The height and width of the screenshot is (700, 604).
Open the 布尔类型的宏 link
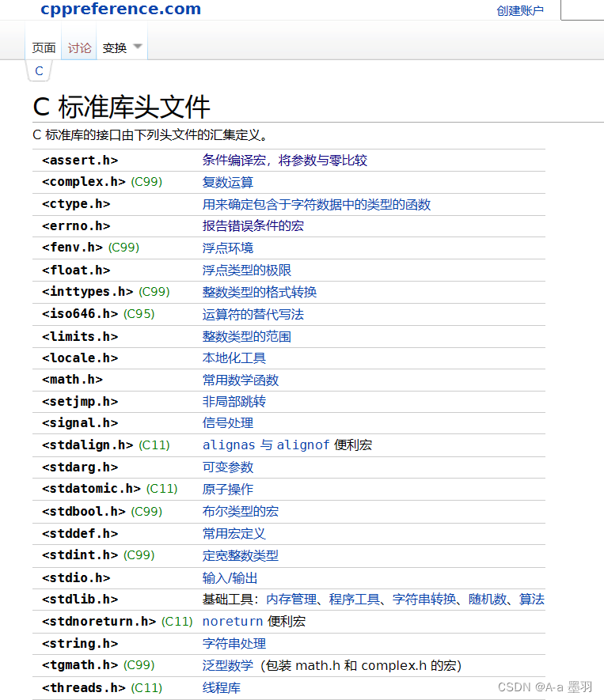point(241,511)
